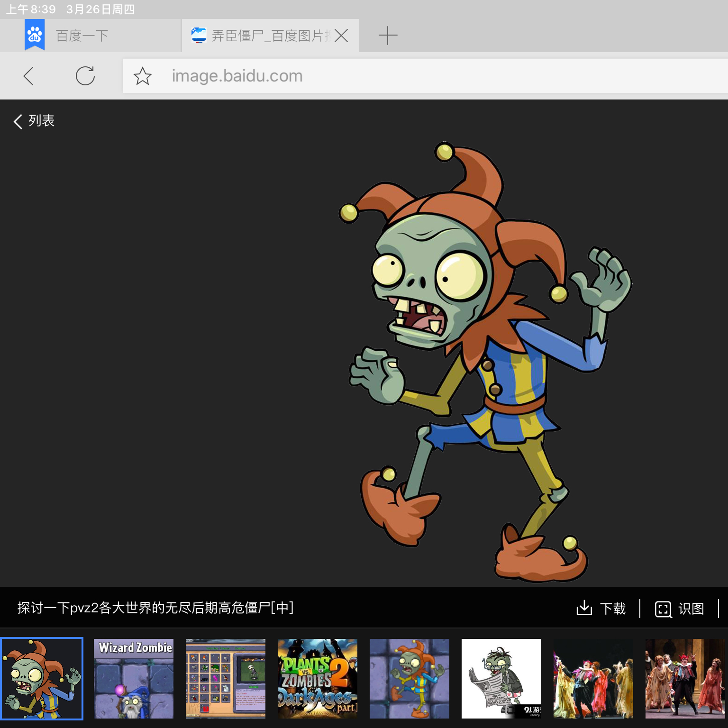Open the last opera stage photo thumbnail
Image resolution: width=728 pixels, height=728 pixels.
(685, 679)
